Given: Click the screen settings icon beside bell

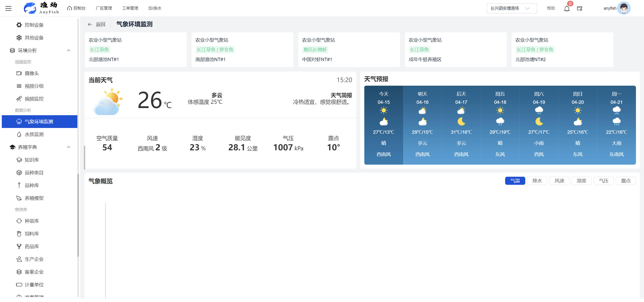Looking at the screenshot, I should [580, 9].
